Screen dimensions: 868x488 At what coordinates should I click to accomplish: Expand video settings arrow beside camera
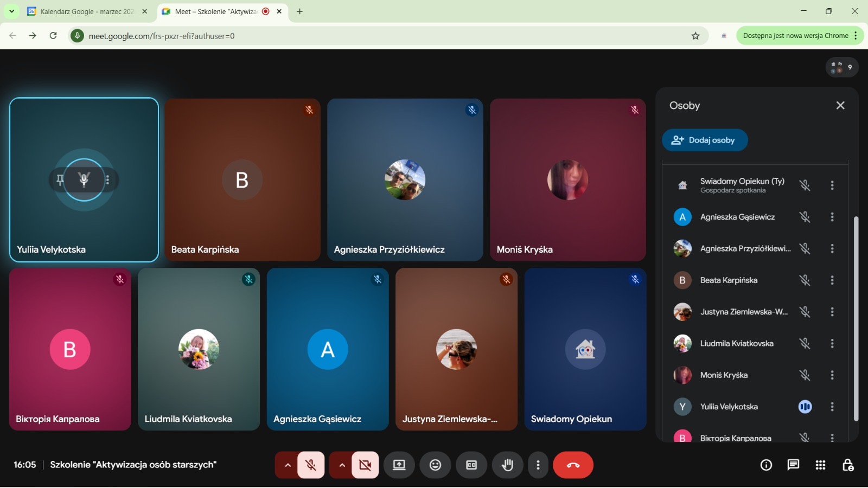(342, 465)
